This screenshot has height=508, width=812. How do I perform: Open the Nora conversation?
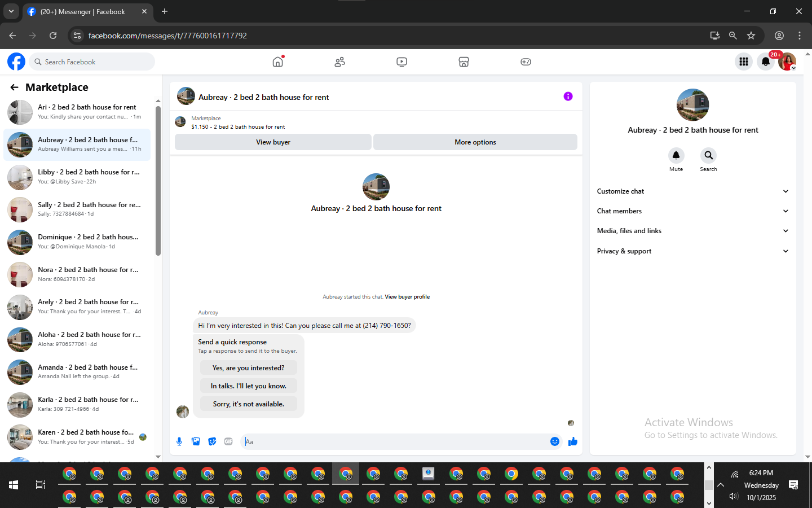point(77,274)
